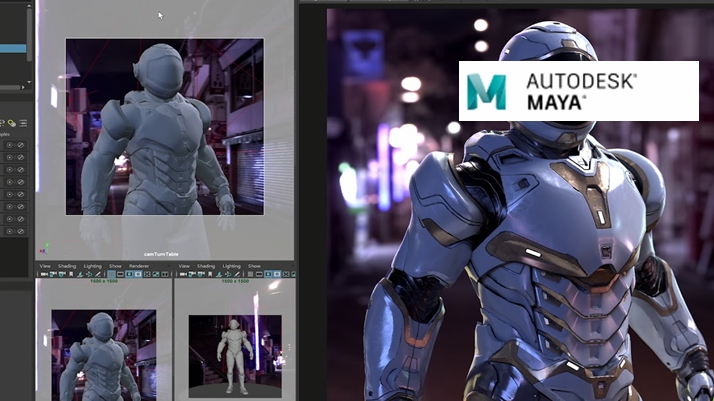Click the slashed-circle icon in topmost sidebar row
714x401 pixels.
[20, 145]
